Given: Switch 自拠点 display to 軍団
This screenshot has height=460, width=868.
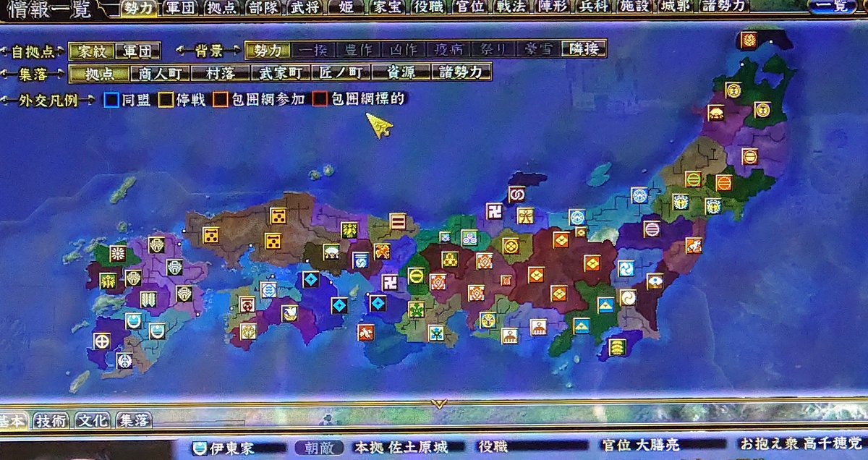Looking at the screenshot, I should click(x=137, y=51).
